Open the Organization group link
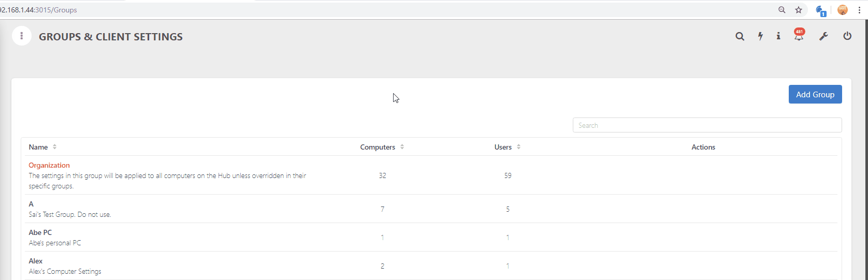 point(49,165)
